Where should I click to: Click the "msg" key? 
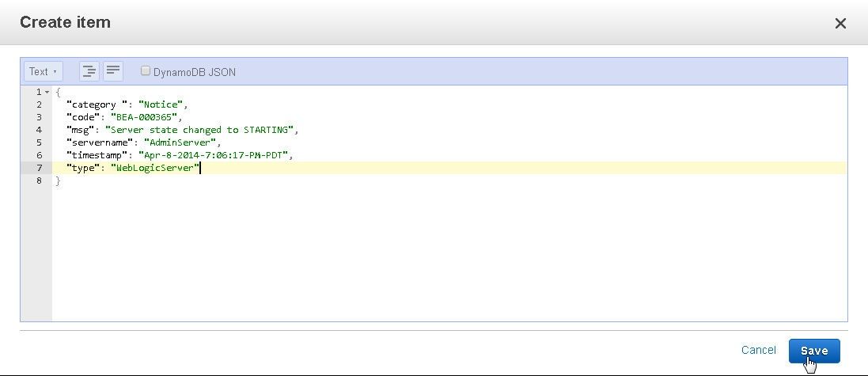point(80,130)
